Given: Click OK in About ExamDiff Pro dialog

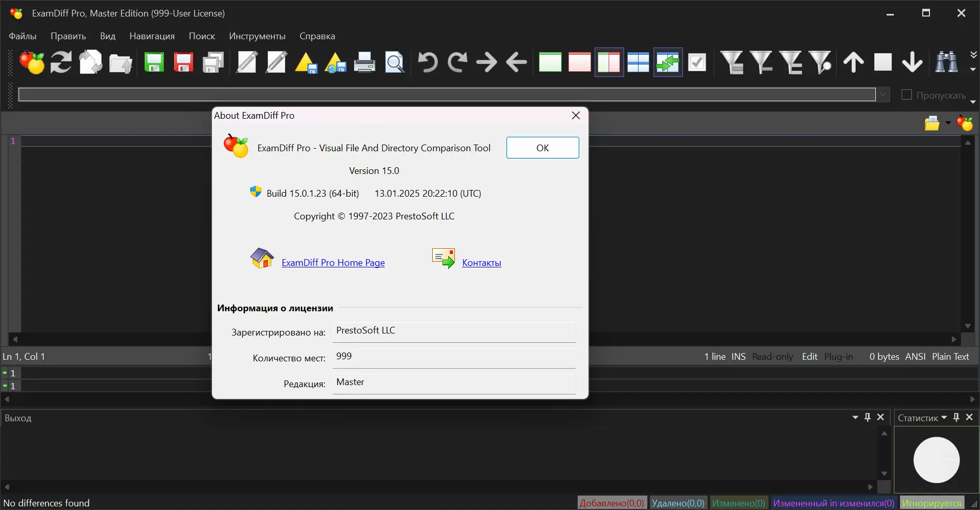Looking at the screenshot, I should click(543, 148).
